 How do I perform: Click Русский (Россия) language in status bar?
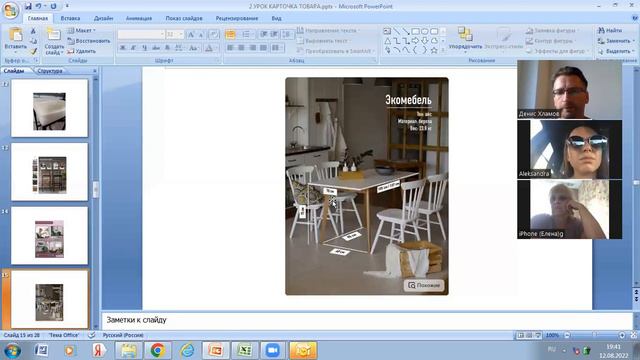(123, 335)
